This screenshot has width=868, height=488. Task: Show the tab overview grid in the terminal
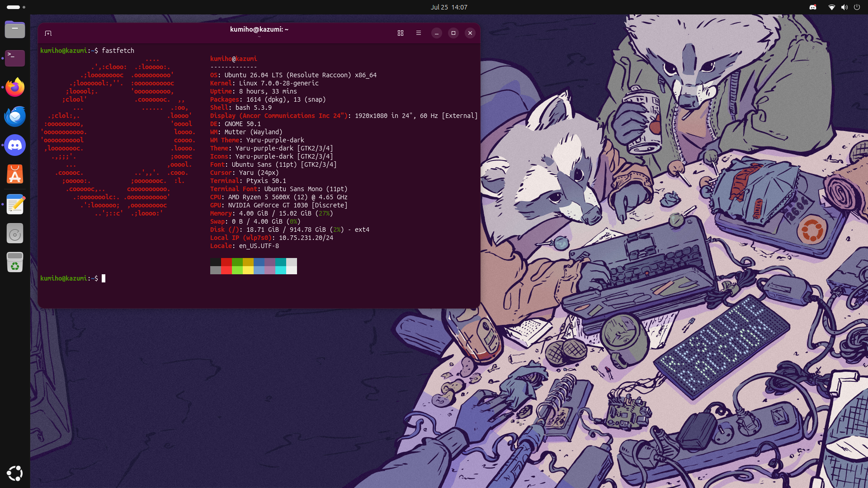click(x=401, y=33)
